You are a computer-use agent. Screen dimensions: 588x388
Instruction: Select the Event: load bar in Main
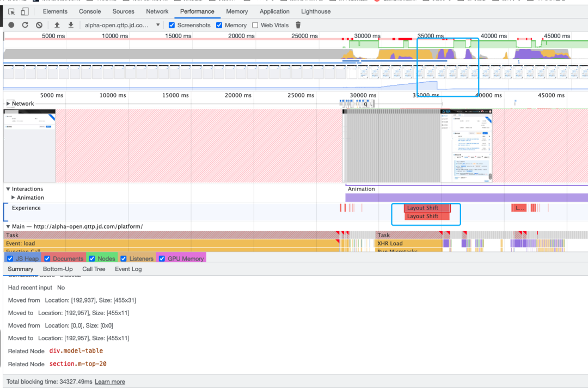pos(171,243)
